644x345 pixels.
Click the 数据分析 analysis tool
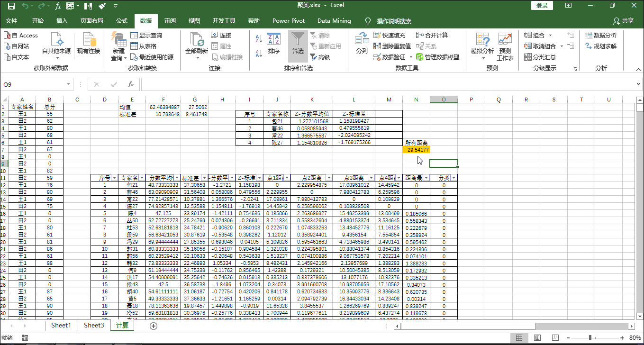(598, 35)
